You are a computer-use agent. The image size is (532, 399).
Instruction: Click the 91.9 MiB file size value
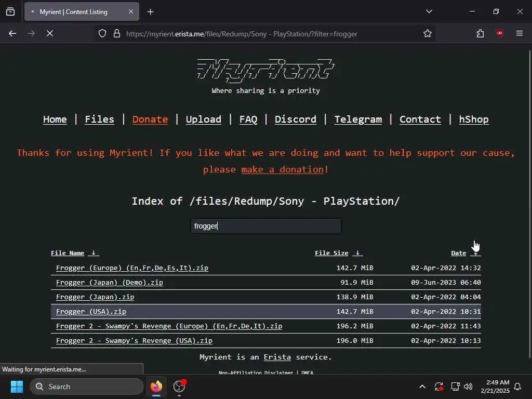point(356,282)
